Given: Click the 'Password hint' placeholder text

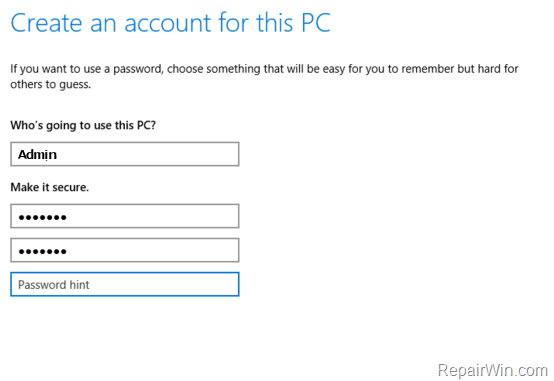Looking at the screenshot, I should (x=54, y=285).
